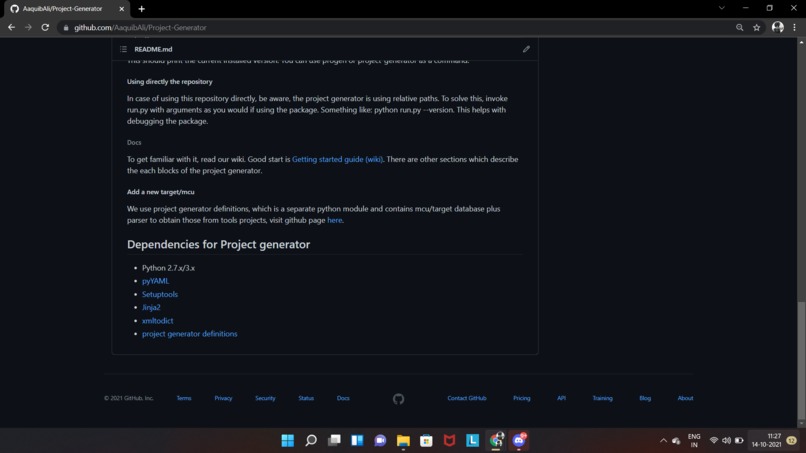This screenshot has height=453, width=806.
Task: Open the browser zoom magnifier icon
Action: [739, 28]
